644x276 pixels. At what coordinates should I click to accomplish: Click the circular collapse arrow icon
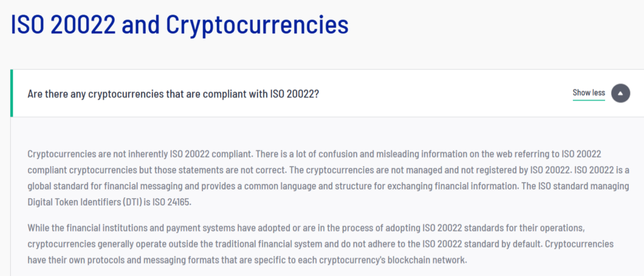point(620,93)
